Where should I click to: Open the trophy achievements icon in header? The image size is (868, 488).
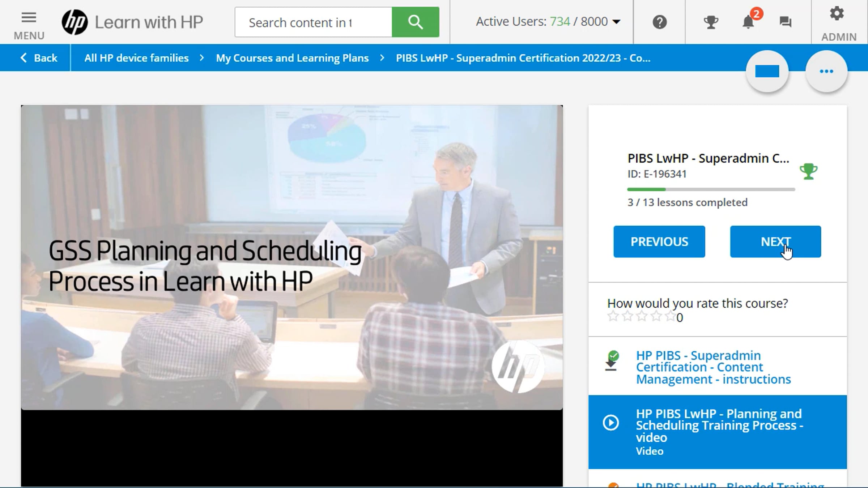(711, 22)
